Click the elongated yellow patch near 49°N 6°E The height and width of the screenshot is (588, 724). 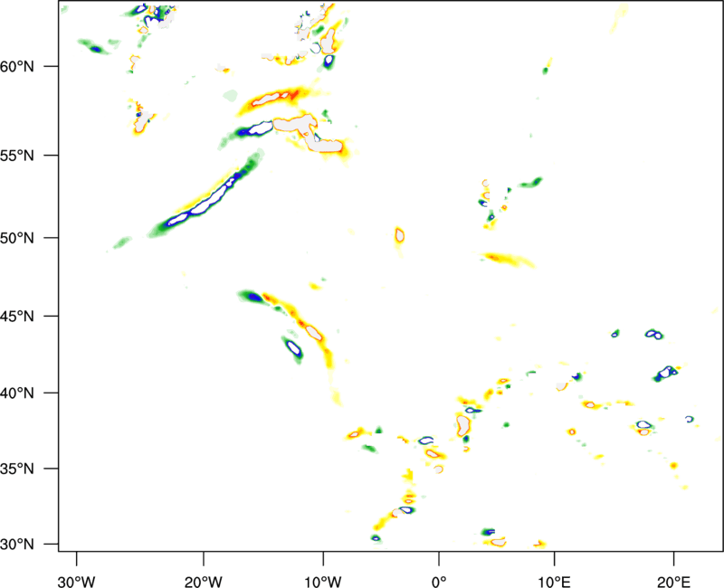point(509,260)
